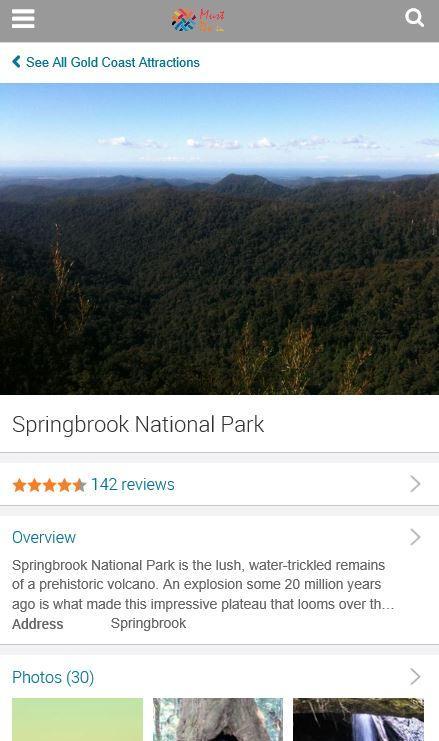Open the Photos (30) heading

[x=53, y=677]
